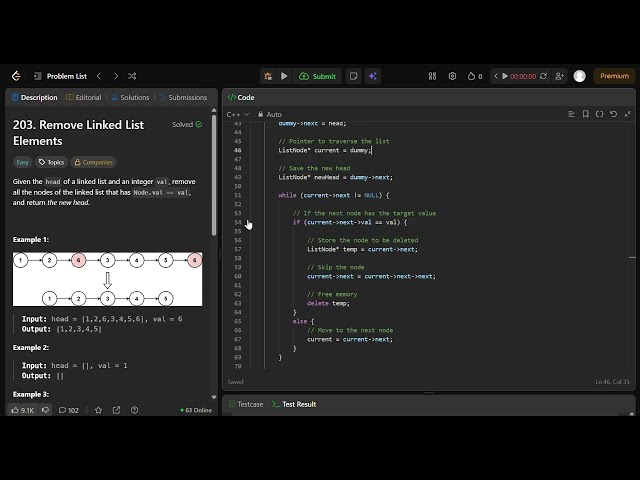Open the Problem List panel

pyautogui.click(x=60, y=76)
